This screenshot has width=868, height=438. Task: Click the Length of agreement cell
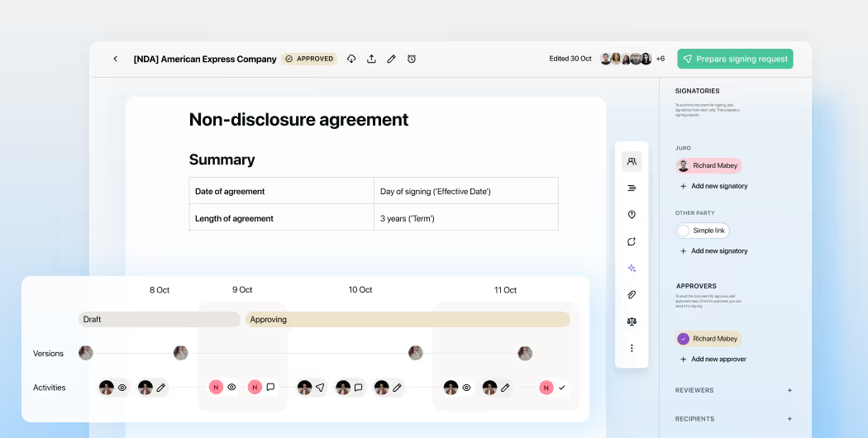tap(282, 217)
